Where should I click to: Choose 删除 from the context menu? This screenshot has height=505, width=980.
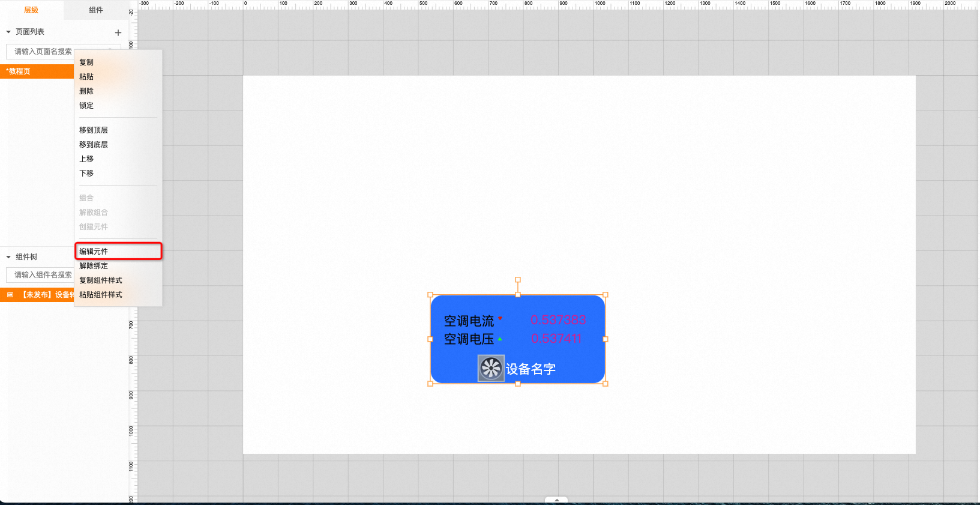pyautogui.click(x=118, y=91)
